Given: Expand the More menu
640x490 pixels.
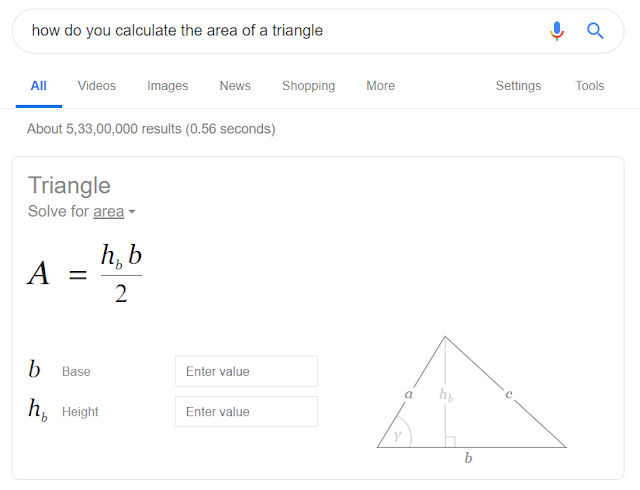Looking at the screenshot, I should 380,86.
